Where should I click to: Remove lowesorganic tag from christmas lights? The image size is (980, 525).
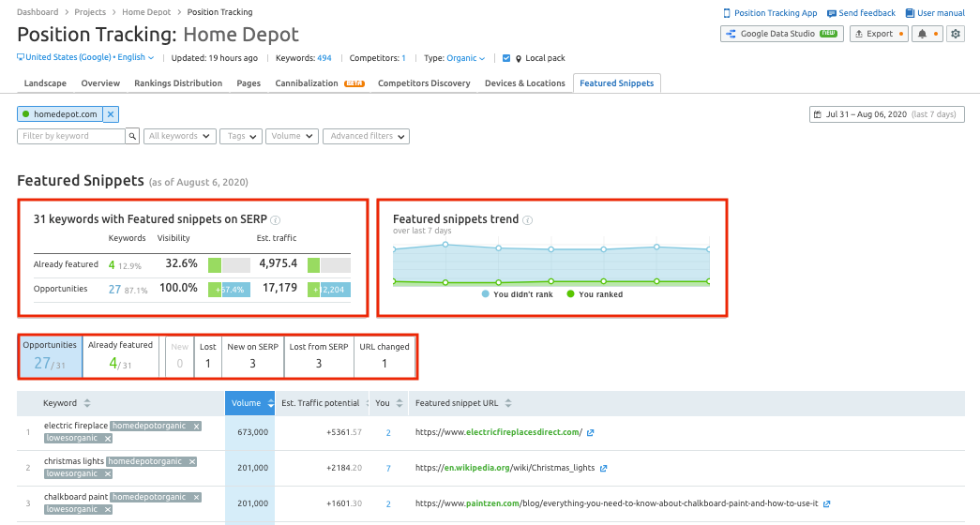pyautogui.click(x=108, y=474)
